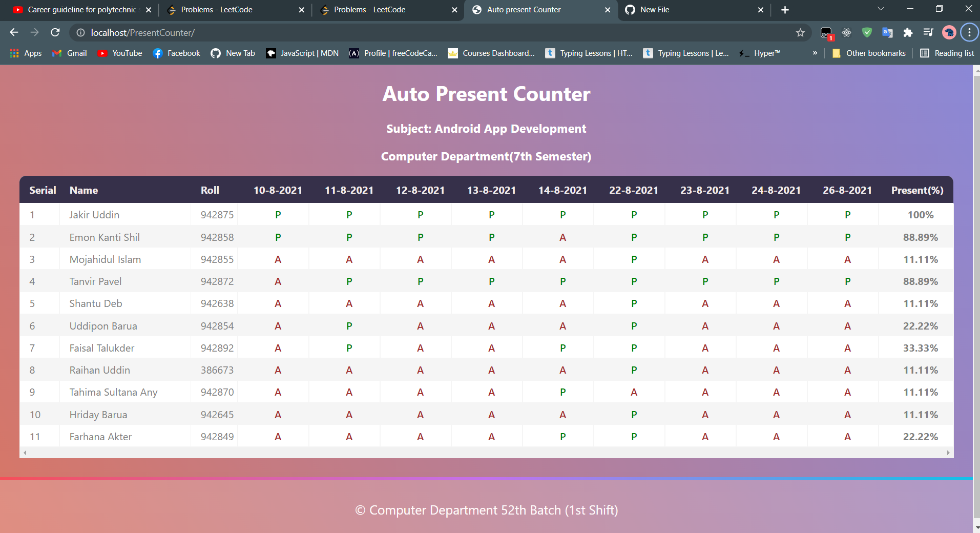
Task: Open the JavaScript | MDN bookmark
Action: click(302, 53)
